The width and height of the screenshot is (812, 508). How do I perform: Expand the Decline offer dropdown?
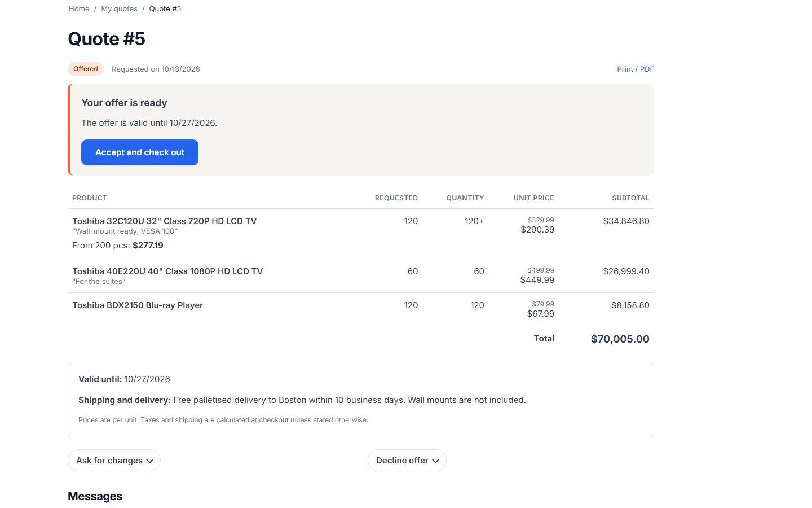tap(407, 461)
